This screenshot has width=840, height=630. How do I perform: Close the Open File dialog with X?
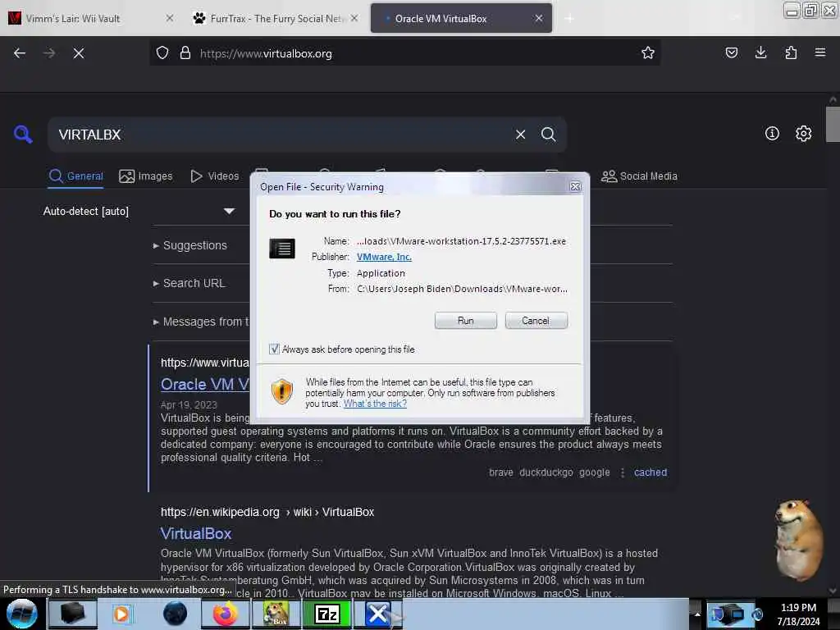tap(575, 186)
